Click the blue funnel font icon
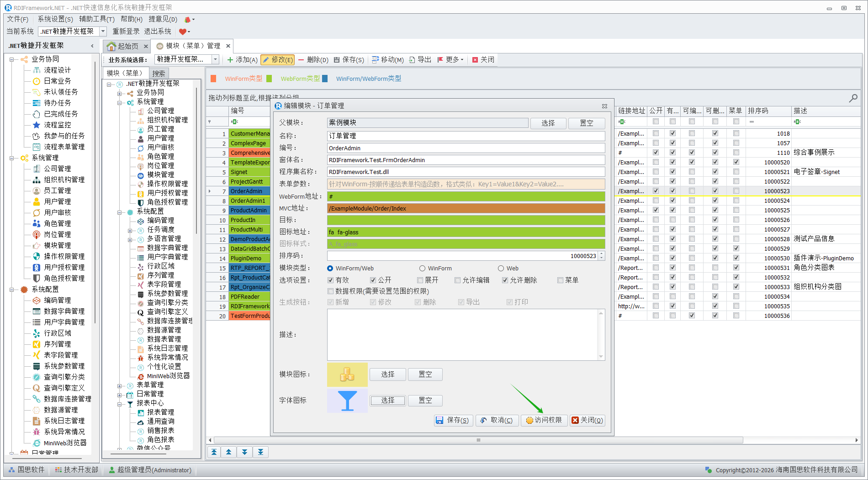 [347, 401]
